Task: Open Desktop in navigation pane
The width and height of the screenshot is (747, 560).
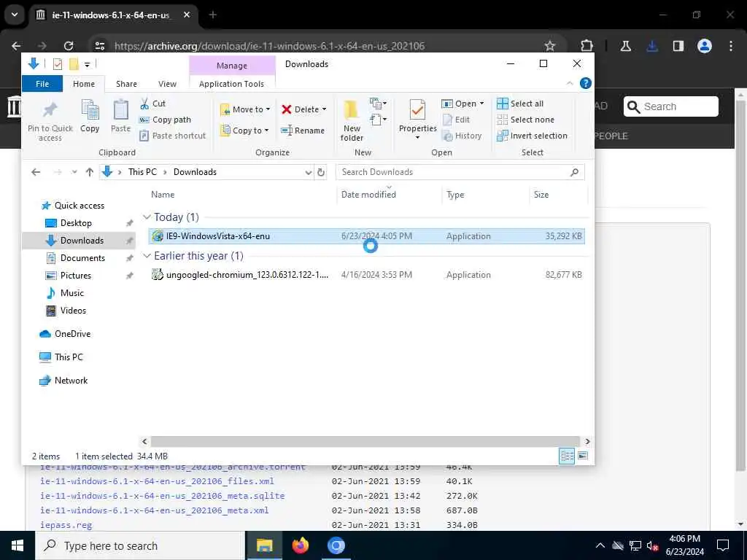Action: (76, 223)
